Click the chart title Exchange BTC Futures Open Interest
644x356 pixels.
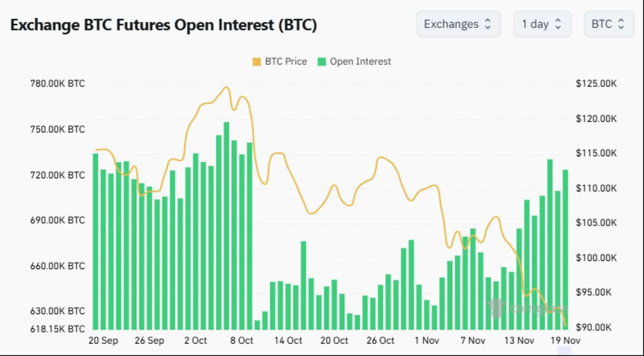(164, 24)
